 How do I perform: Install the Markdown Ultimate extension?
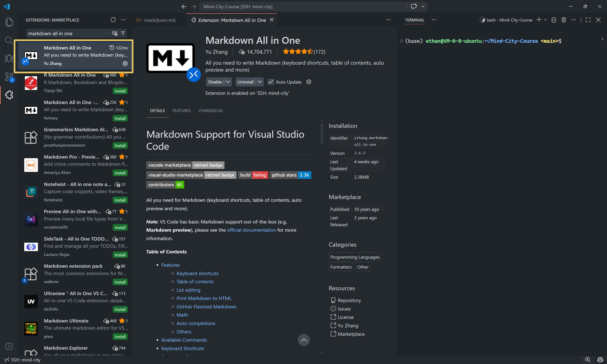pos(120,337)
